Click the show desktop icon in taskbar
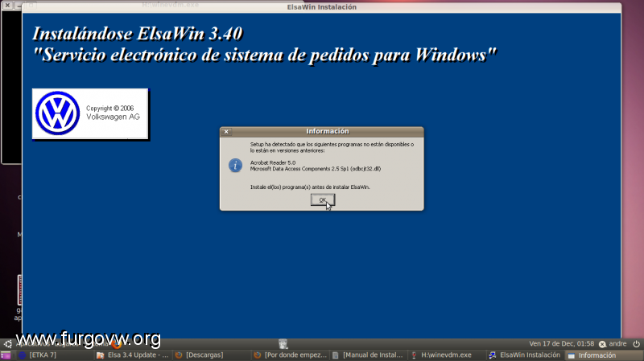The image size is (644, 361). coord(6,355)
